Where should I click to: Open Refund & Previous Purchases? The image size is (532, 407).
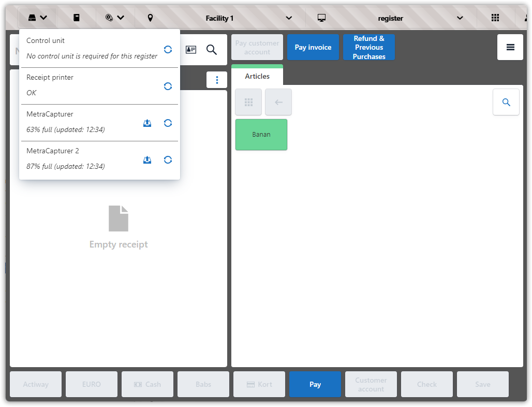tap(369, 47)
